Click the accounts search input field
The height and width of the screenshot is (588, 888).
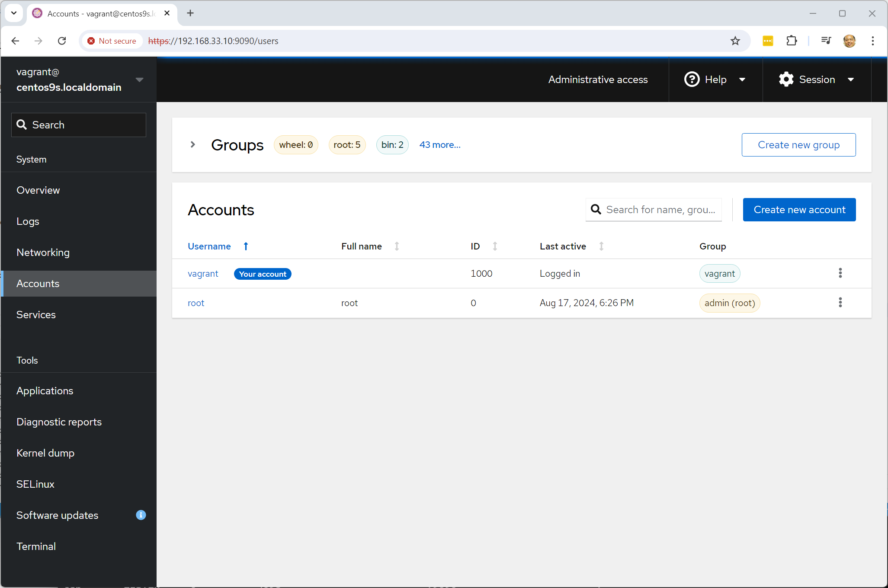[x=660, y=210]
